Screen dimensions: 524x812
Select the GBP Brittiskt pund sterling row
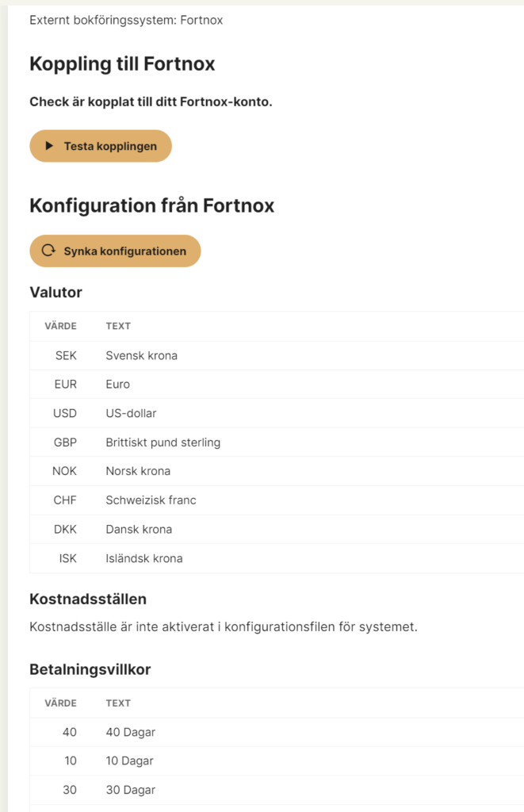click(x=277, y=442)
